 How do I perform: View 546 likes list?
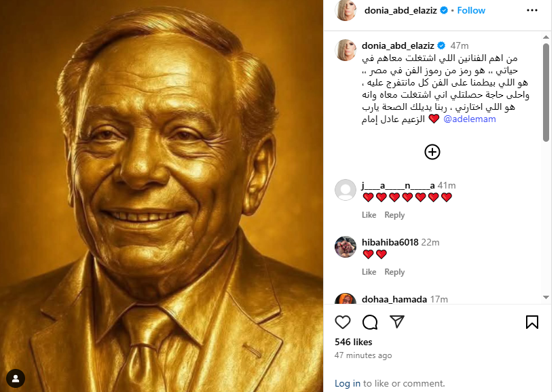coord(353,342)
